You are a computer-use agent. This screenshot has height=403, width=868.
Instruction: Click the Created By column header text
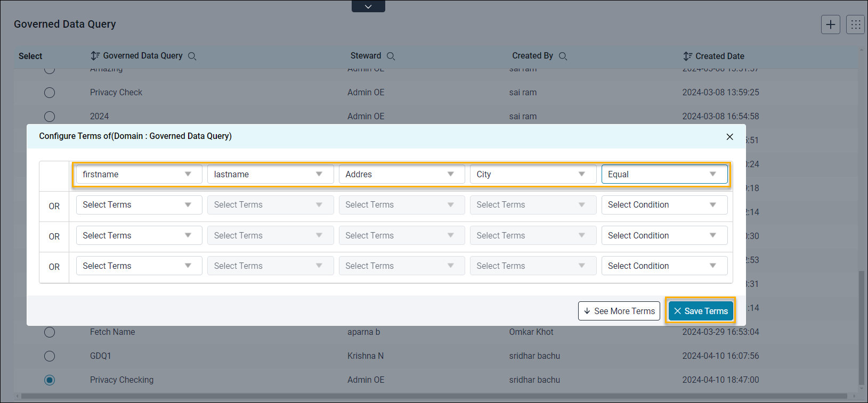point(533,56)
